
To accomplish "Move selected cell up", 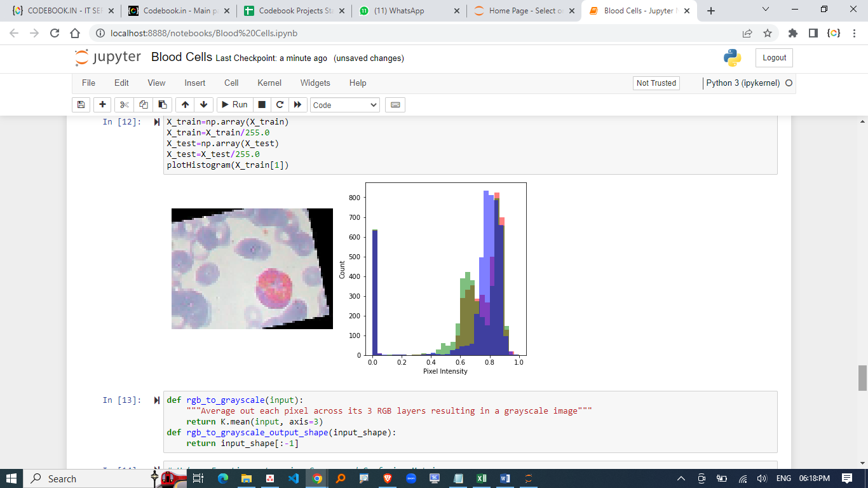I will (x=185, y=105).
